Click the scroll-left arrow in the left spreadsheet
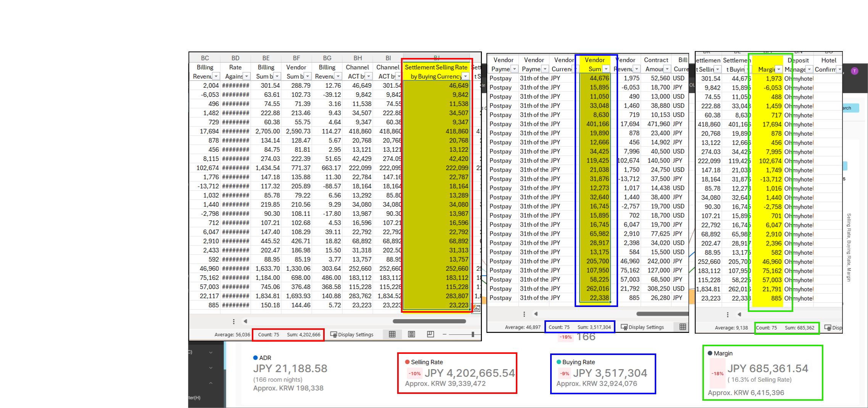The height and width of the screenshot is (408, 868). (x=245, y=321)
